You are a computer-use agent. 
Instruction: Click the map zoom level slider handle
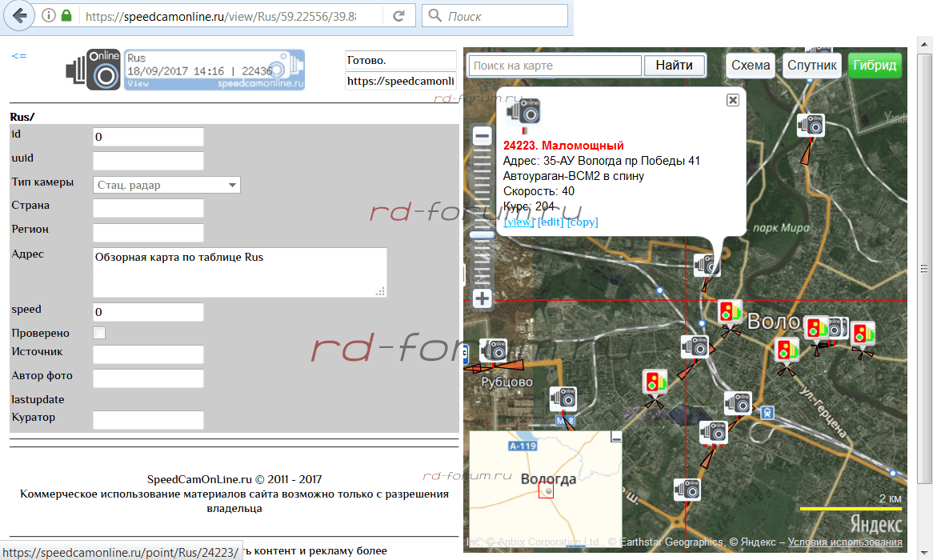pyautogui.click(x=482, y=234)
